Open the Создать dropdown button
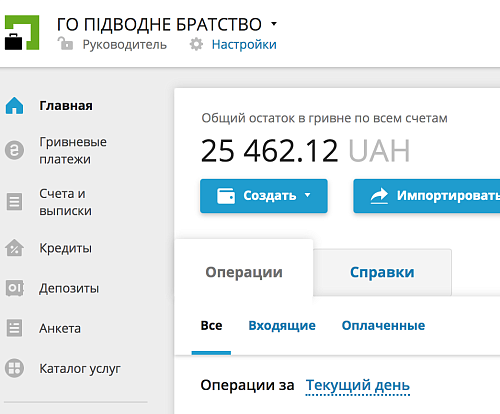Screen dimensions: 500x414 coord(264,196)
